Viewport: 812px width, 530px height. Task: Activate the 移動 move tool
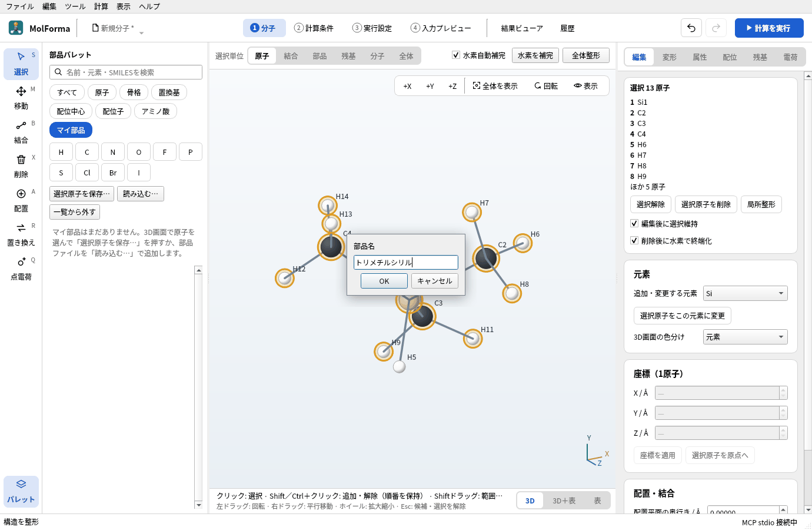click(x=21, y=98)
